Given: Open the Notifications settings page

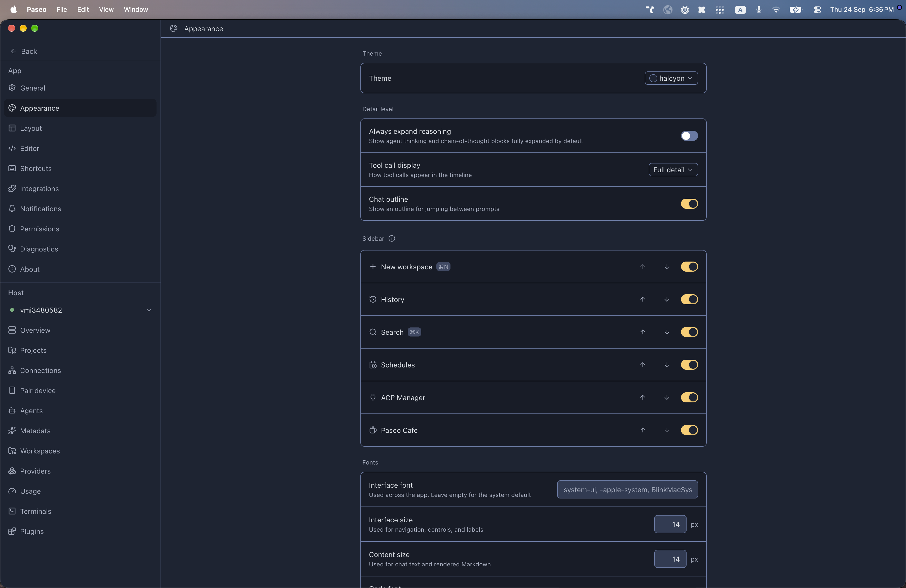Looking at the screenshot, I should (x=80, y=209).
